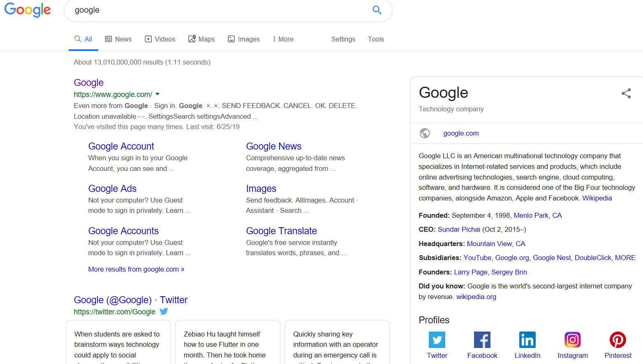This screenshot has height=364, width=643.
Task: Open the tweet card about emergency call
Action: point(337,342)
